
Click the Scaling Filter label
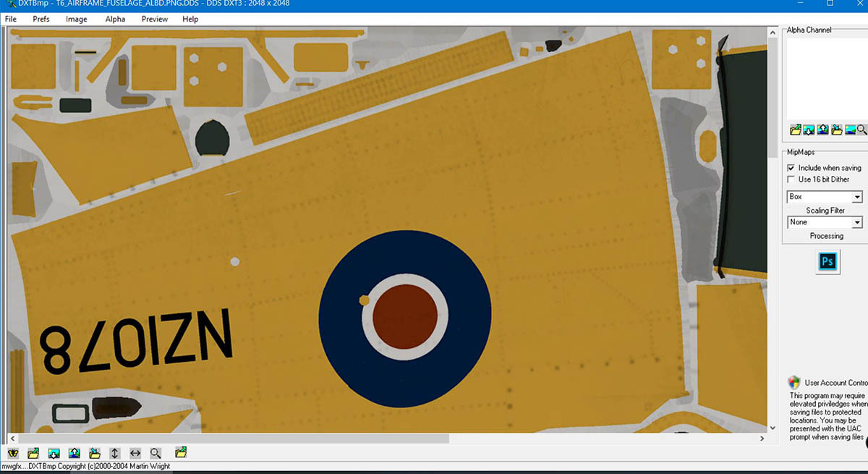pyautogui.click(x=825, y=211)
